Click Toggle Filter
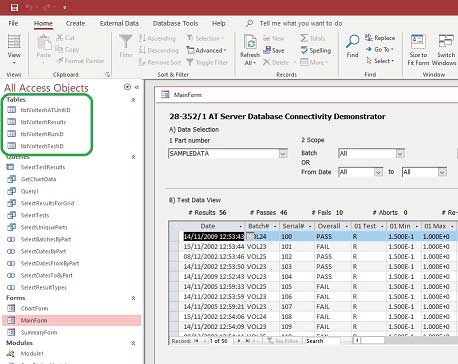This screenshot has height=364, width=458. coord(207,62)
